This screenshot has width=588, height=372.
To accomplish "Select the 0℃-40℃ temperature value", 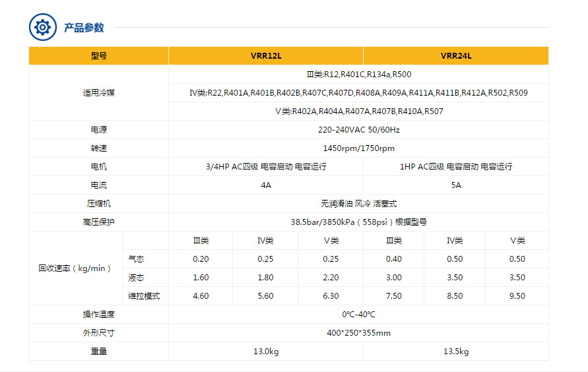I will (359, 315).
